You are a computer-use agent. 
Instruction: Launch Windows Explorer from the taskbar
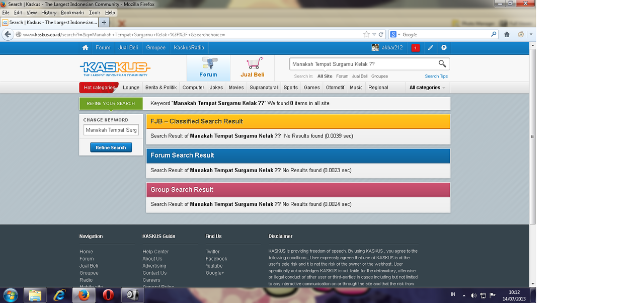35,295
